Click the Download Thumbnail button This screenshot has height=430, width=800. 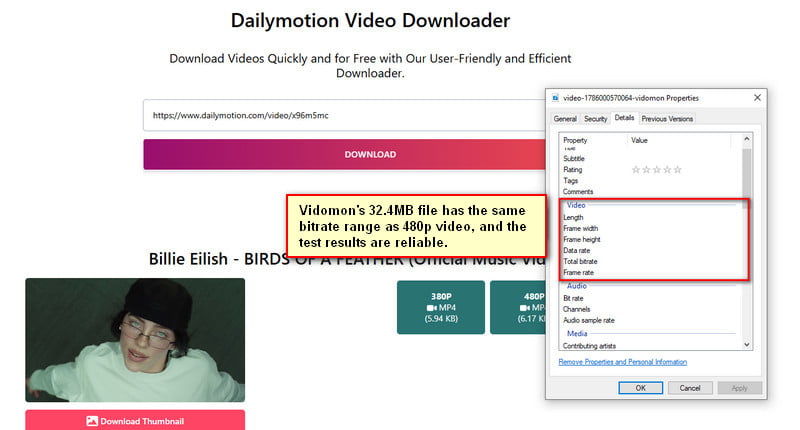(135, 421)
